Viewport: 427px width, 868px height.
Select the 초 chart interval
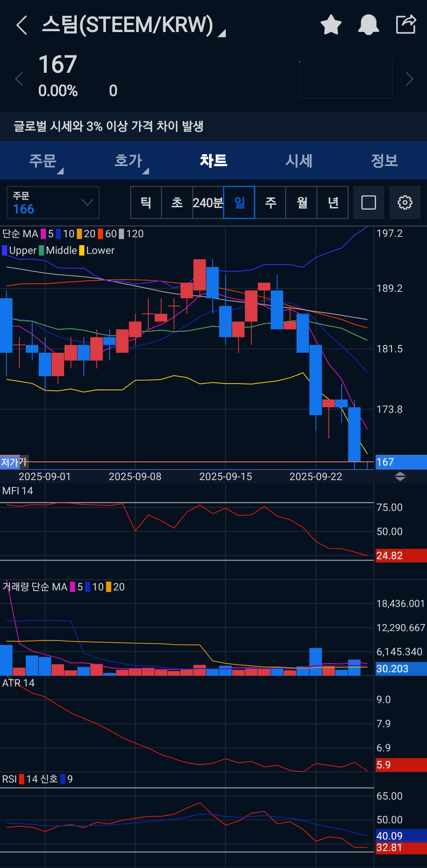point(177,202)
